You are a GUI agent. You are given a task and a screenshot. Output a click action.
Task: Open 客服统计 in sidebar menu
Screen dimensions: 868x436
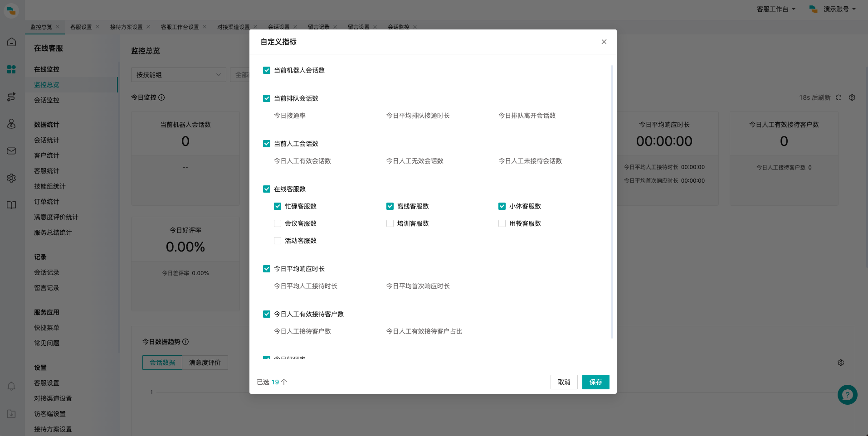[x=47, y=171]
